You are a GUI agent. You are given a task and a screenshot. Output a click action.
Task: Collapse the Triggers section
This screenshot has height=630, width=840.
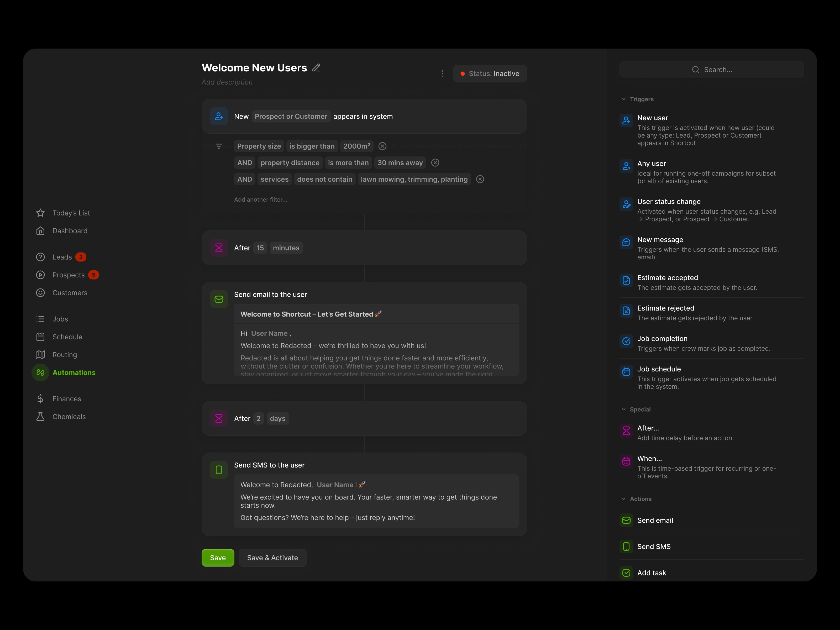(x=623, y=99)
